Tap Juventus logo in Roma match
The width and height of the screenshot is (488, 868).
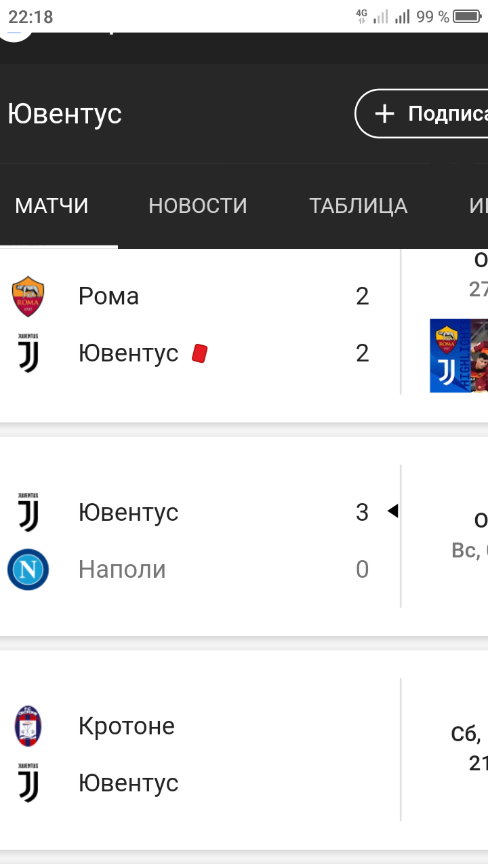coord(28,353)
